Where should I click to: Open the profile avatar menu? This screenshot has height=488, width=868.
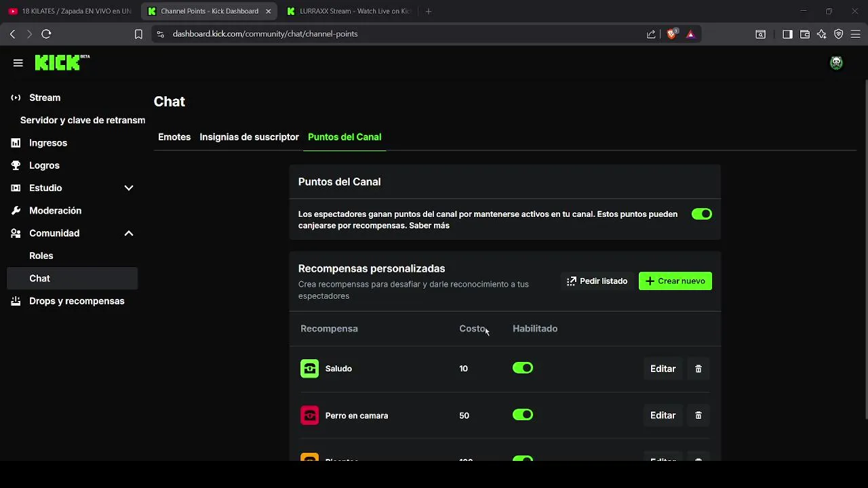tap(836, 63)
